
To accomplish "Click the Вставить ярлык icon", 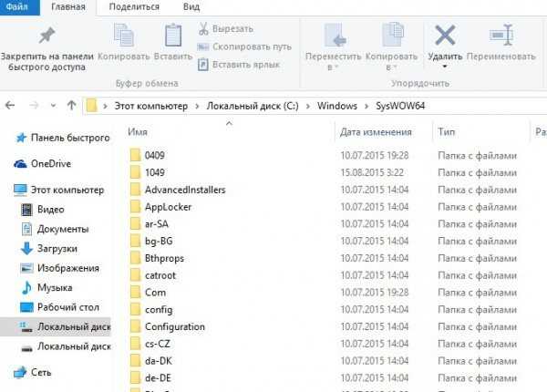I will tap(203, 65).
